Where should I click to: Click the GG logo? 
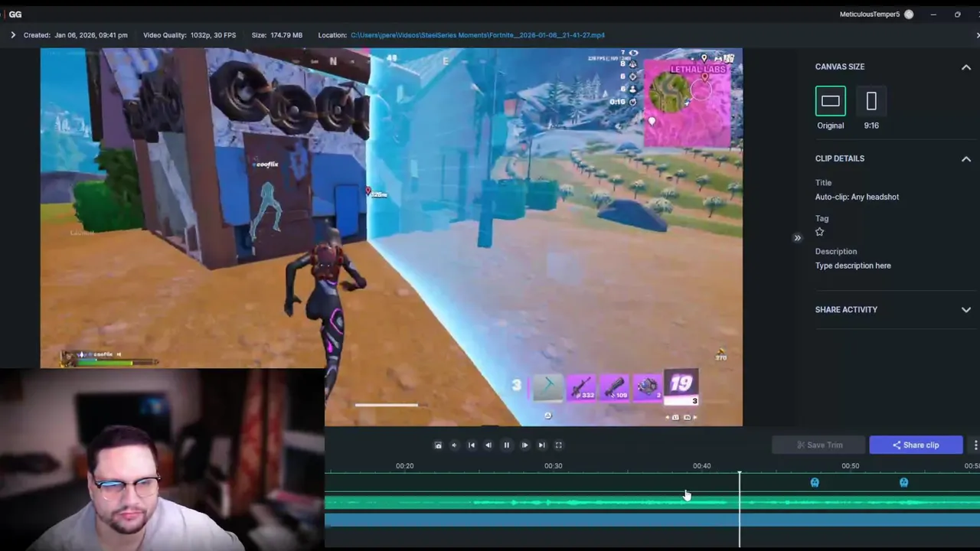coord(15,15)
